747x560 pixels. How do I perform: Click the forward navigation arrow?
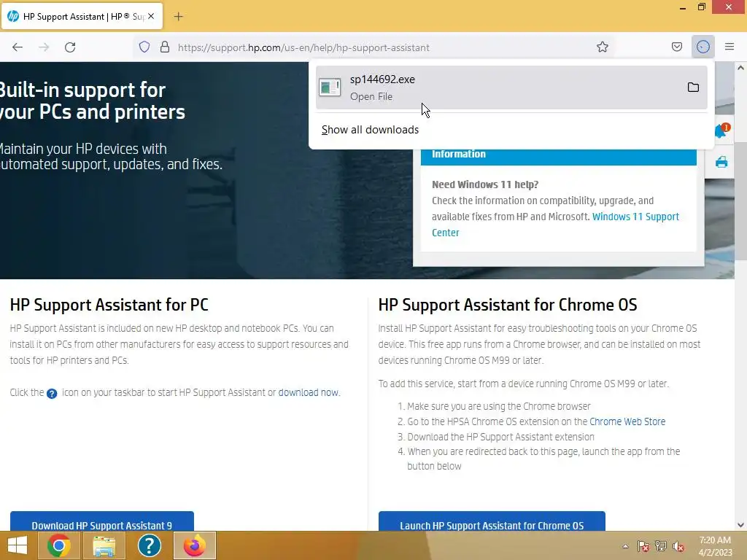44,47
